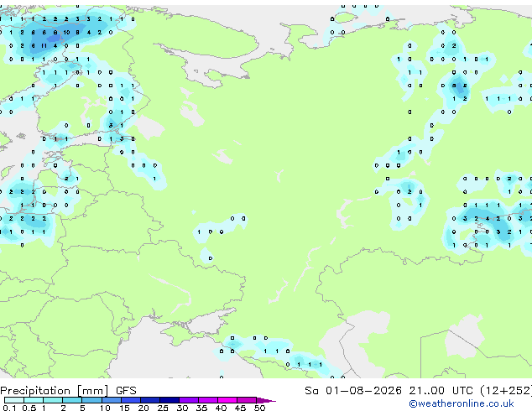Select legend swatch between 2 and 5

pyautogui.click(x=72, y=400)
